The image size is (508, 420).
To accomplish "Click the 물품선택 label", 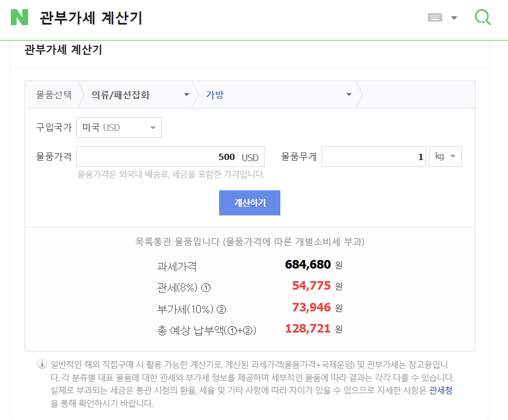I will click(54, 95).
